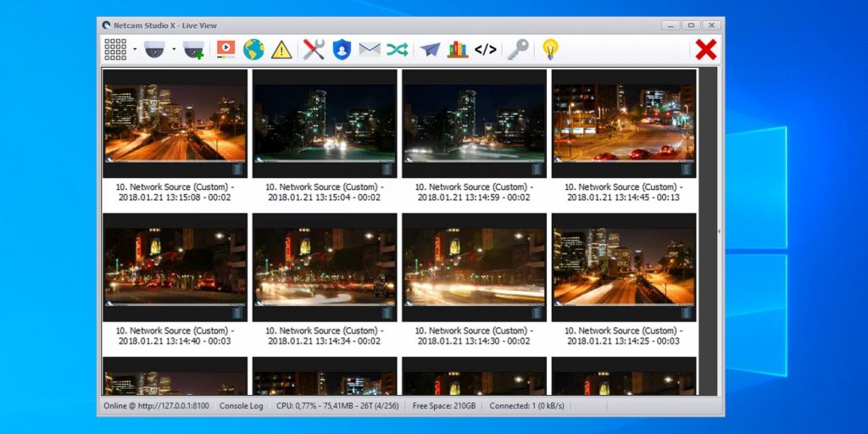
Task: Open recording thumbnail dated 13:14:25
Action: pyautogui.click(x=624, y=267)
